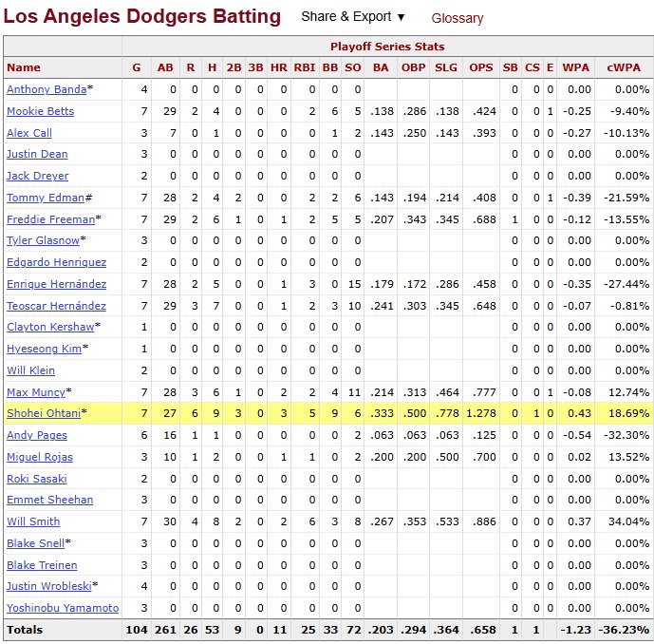Image resolution: width=654 pixels, height=644 pixels.
Task: Click the cWPA column header
Action: [x=624, y=67]
